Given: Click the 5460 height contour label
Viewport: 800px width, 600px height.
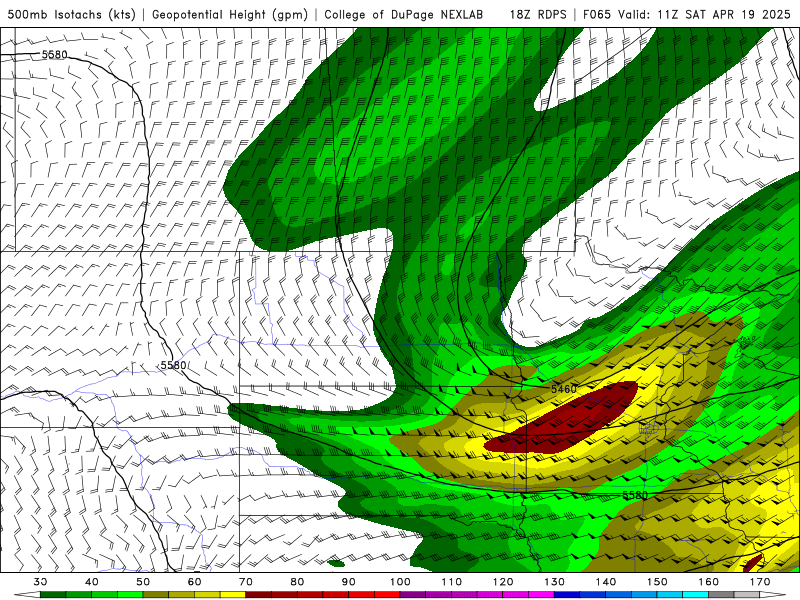Looking at the screenshot, I should [563, 389].
